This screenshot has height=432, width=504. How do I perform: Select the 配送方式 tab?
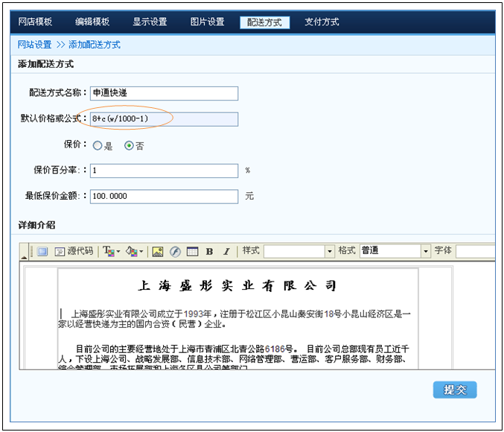click(x=264, y=22)
